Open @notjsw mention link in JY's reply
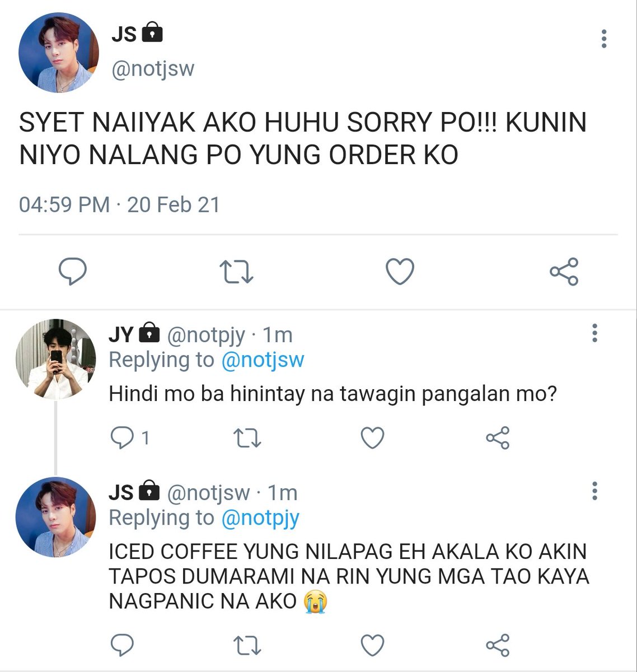This screenshot has width=637, height=672. pos(263,360)
